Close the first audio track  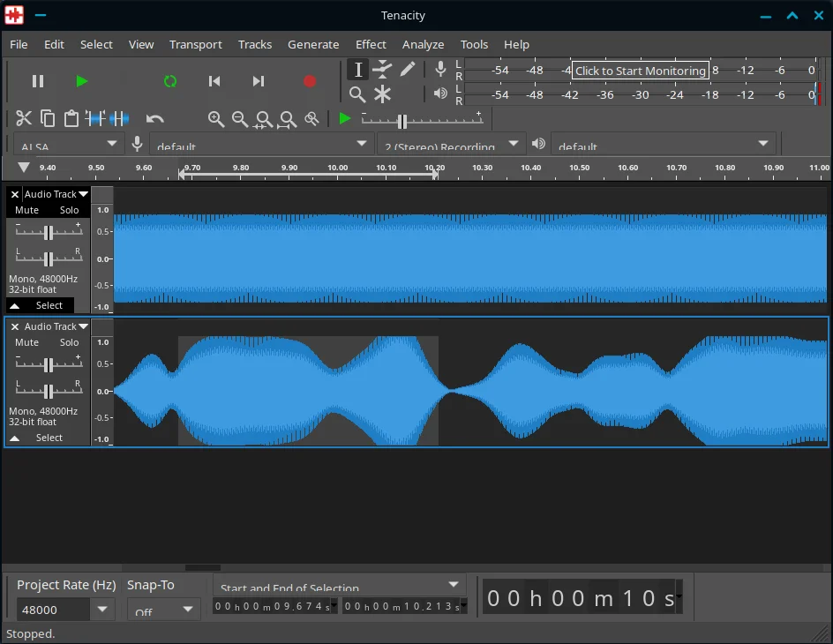click(15, 194)
